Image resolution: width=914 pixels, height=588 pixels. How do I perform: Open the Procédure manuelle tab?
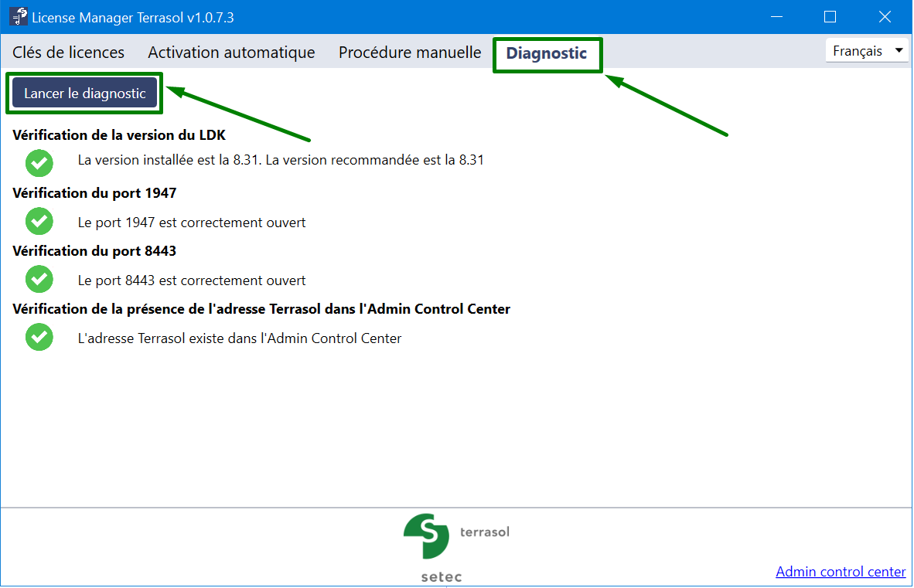410,53
